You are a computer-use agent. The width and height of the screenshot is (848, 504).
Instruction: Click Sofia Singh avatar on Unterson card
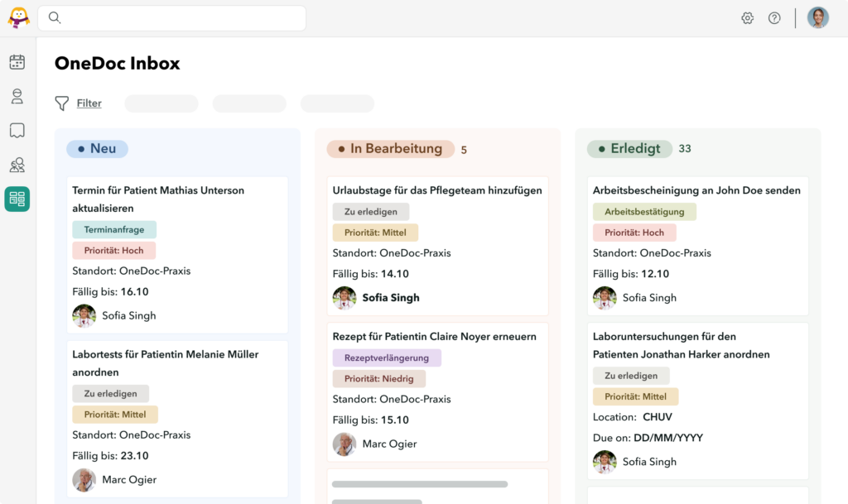click(x=84, y=315)
